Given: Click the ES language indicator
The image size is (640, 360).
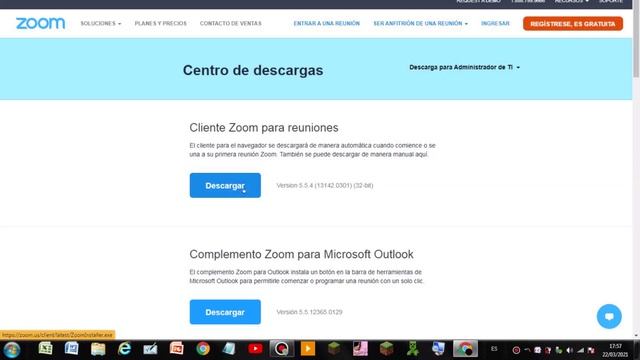Looking at the screenshot, I should tap(494, 349).
